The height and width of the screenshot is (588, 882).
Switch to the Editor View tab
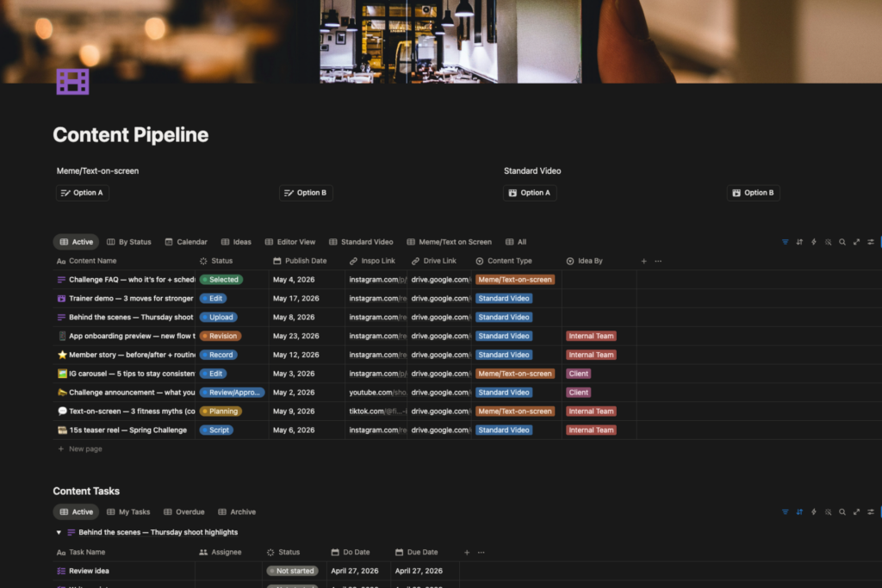click(x=290, y=242)
